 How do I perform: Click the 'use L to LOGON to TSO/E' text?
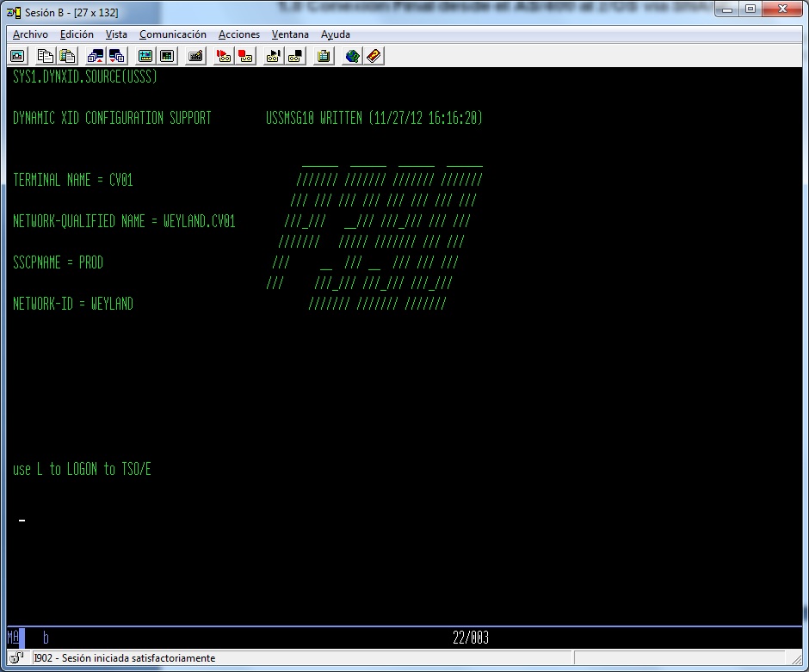(x=82, y=469)
